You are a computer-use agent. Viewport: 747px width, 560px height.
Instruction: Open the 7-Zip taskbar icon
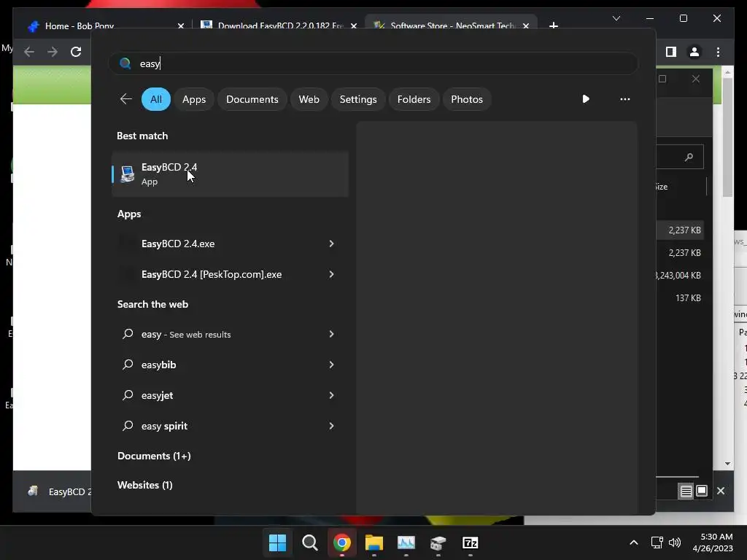[x=471, y=542]
